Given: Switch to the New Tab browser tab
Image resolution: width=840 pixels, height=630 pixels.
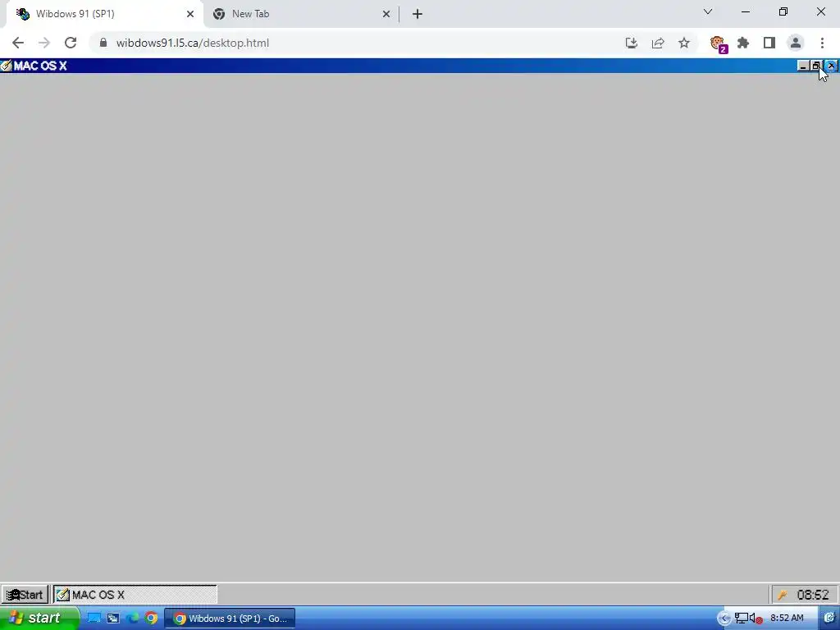Looking at the screenshot, I should pyautogui.click(x=302, y=14).
